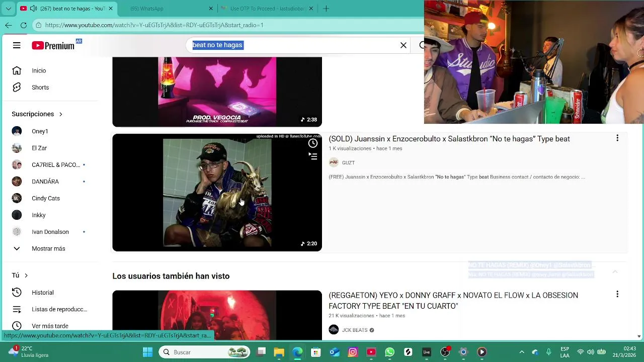Screen dimensions: 644x362
Task: Expand the Suscripciones section chevron
Action: [x=61, y=114]
